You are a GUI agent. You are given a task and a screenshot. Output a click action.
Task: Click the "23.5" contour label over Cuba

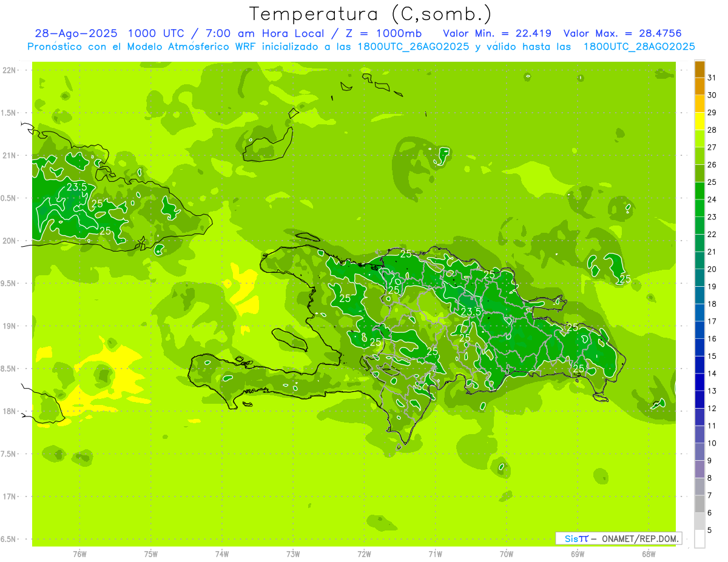pyautogui.click(x=77, y=187)
